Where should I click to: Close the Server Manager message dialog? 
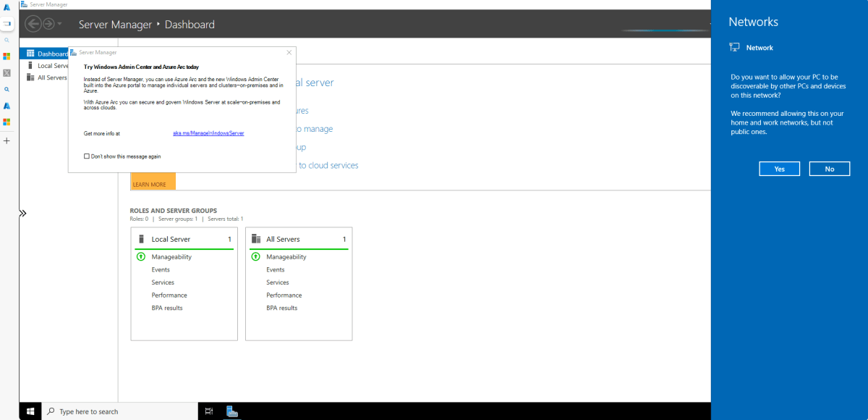coord(289,52)
